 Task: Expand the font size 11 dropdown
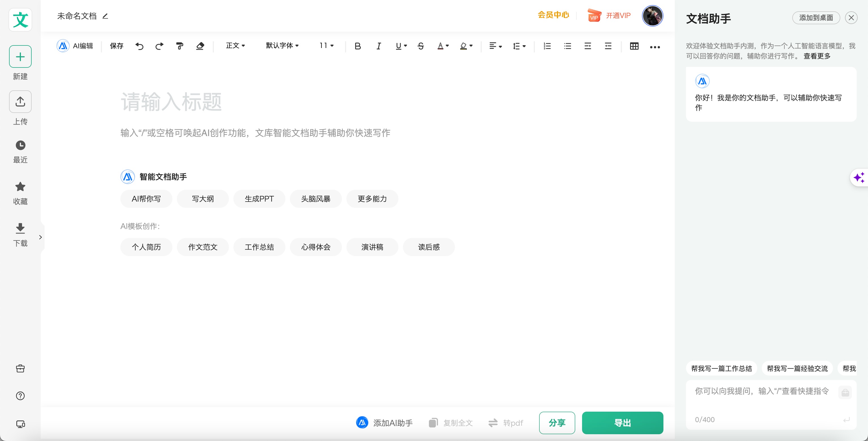coord(326,45)
